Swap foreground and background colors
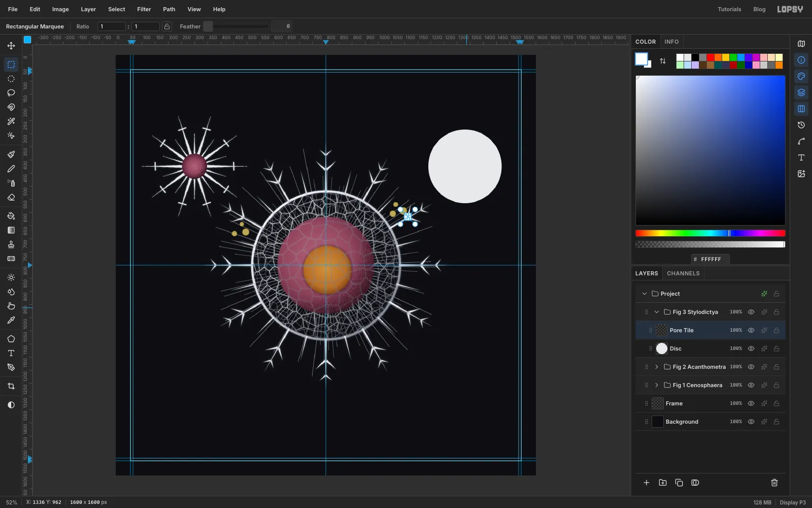The width and height of the screenshot is (812, 508). click(x=663, y=61)
